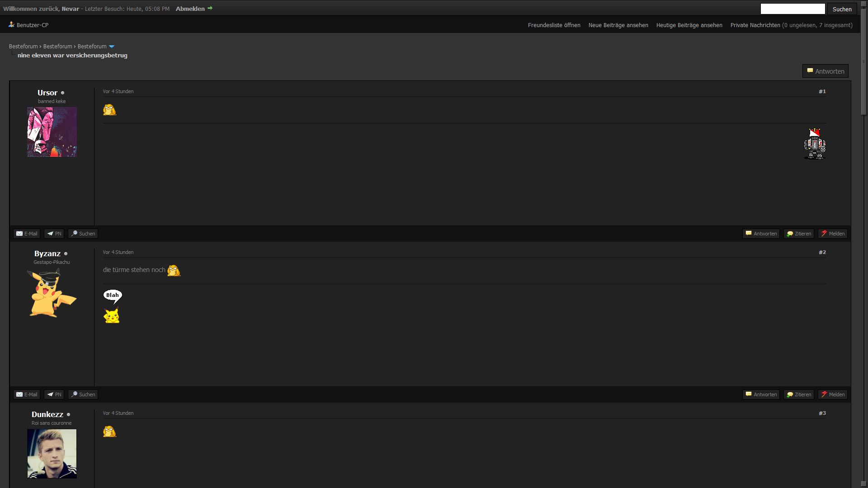
Task: Click into the search input field
Action: (793, 9)
